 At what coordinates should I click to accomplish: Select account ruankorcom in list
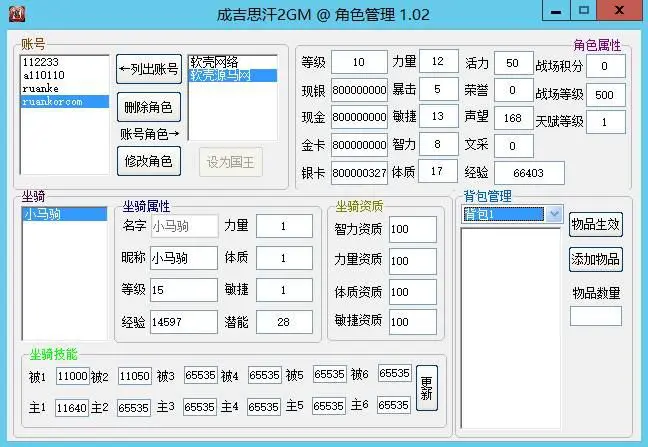tap(64, 102)
